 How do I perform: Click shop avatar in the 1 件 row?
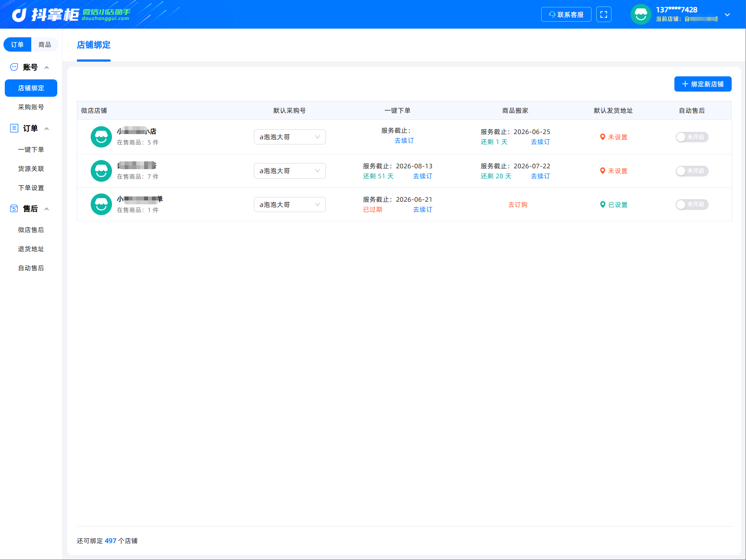pyautogui.click(x=101, y=204)
